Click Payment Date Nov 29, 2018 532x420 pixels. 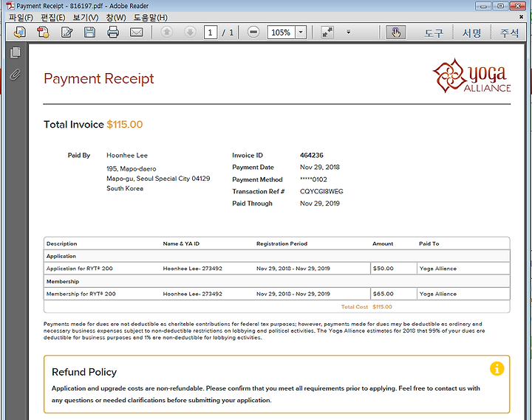click(x=320, y=167)
